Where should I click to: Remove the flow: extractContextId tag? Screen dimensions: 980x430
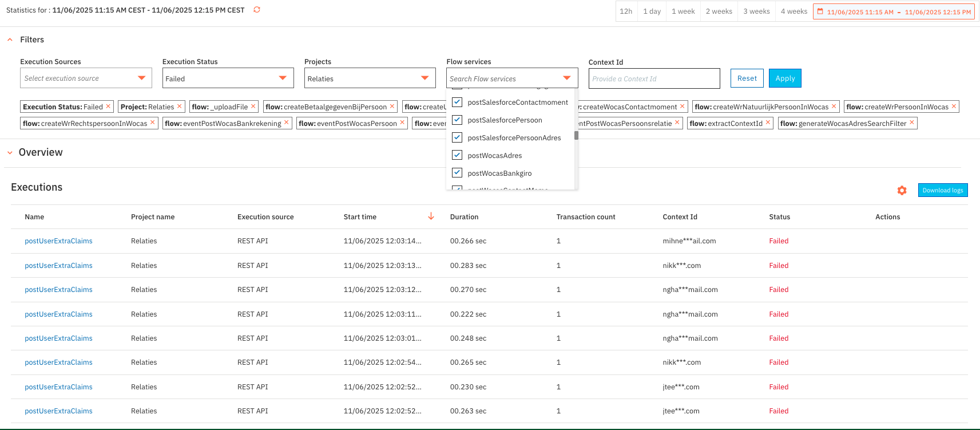click(x=768, y=123)
